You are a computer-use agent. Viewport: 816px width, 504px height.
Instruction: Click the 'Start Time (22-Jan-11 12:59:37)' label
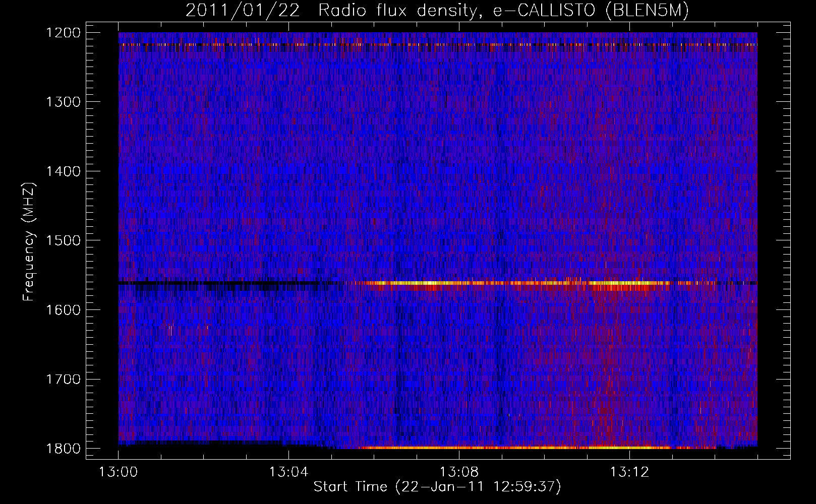[437, 487]
